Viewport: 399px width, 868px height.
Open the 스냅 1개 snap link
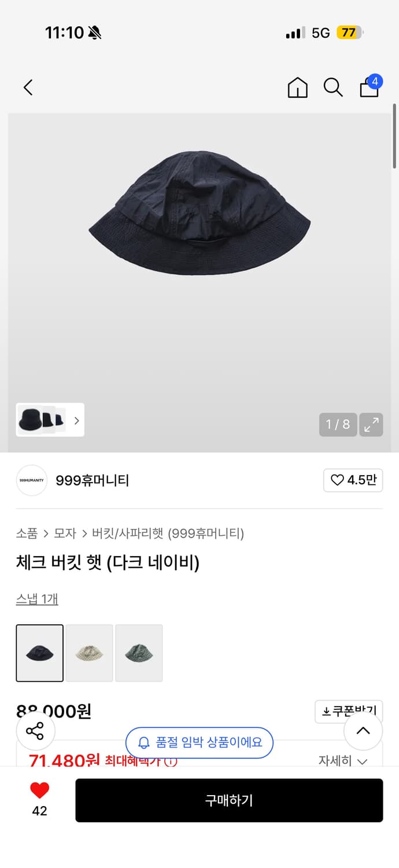[36, 599]
